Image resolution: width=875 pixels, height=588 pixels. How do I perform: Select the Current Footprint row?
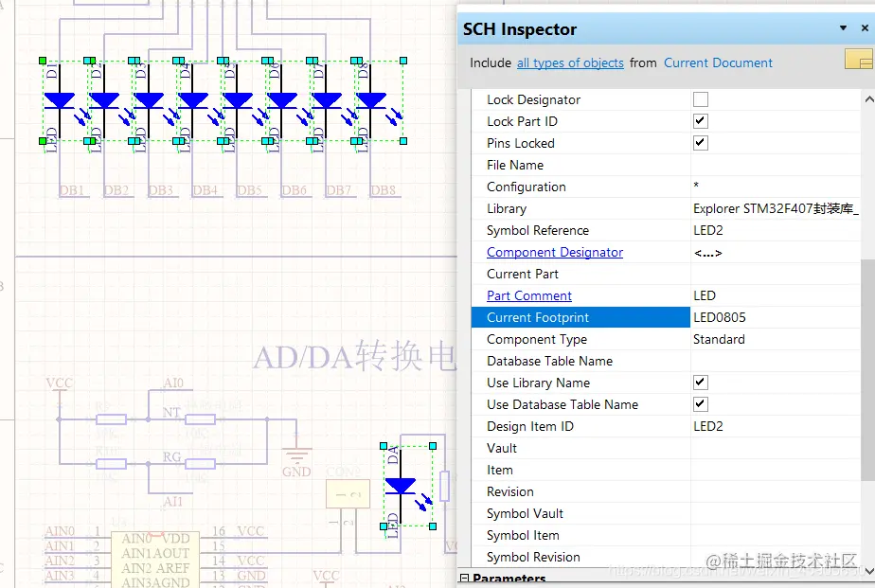[x=666, y=317]
